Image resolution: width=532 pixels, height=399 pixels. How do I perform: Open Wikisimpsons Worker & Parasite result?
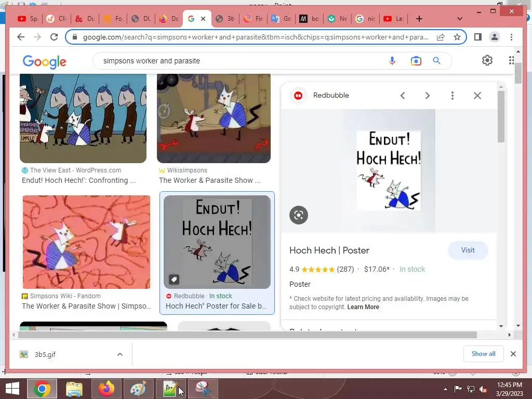pos(210,180)
